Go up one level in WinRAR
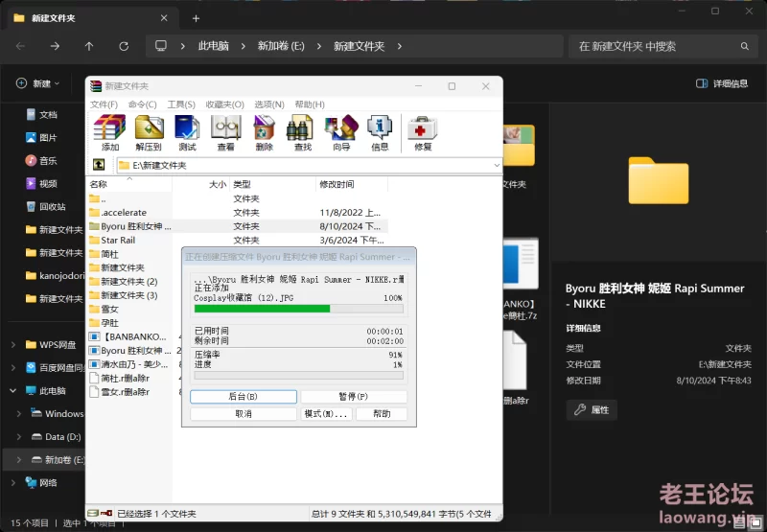This screenshot has width=767, height=532. [x=99, y=165]
